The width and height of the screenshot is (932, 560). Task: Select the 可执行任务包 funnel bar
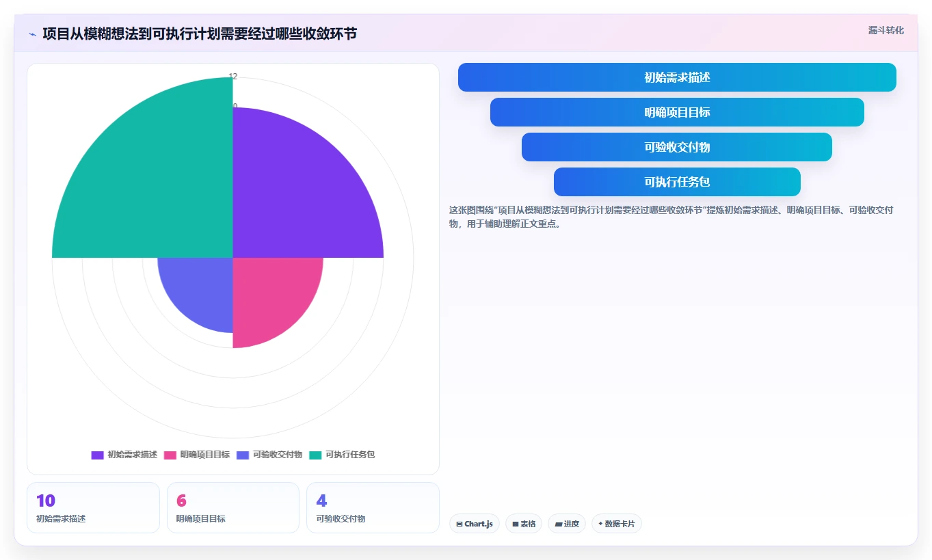[677, 182]
